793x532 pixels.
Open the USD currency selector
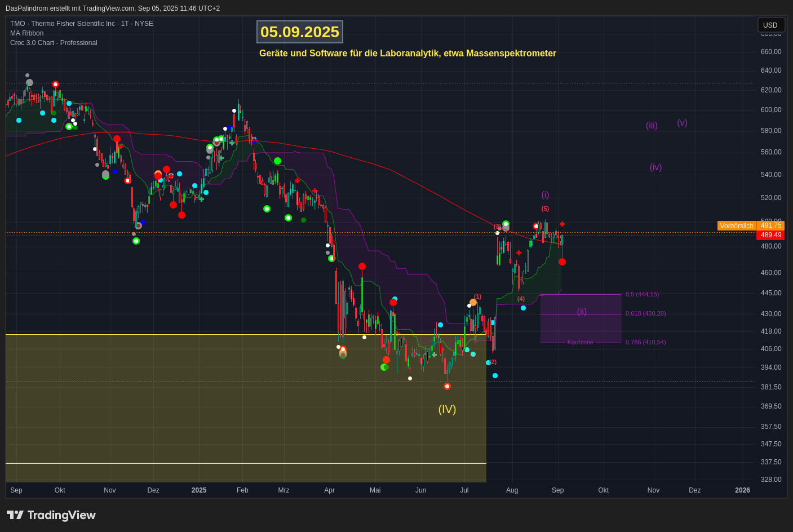[x=770, y=25]
